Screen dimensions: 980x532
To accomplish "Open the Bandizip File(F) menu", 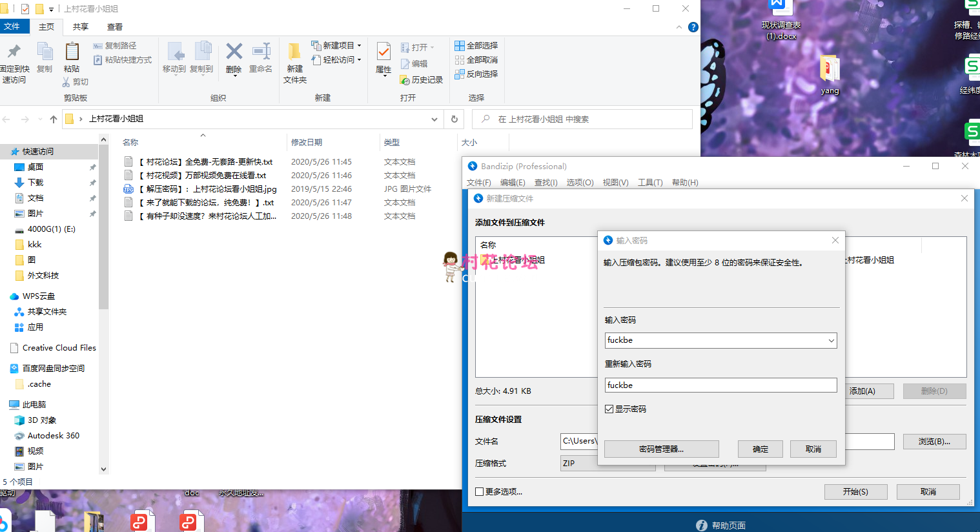I will pos(479,183).
